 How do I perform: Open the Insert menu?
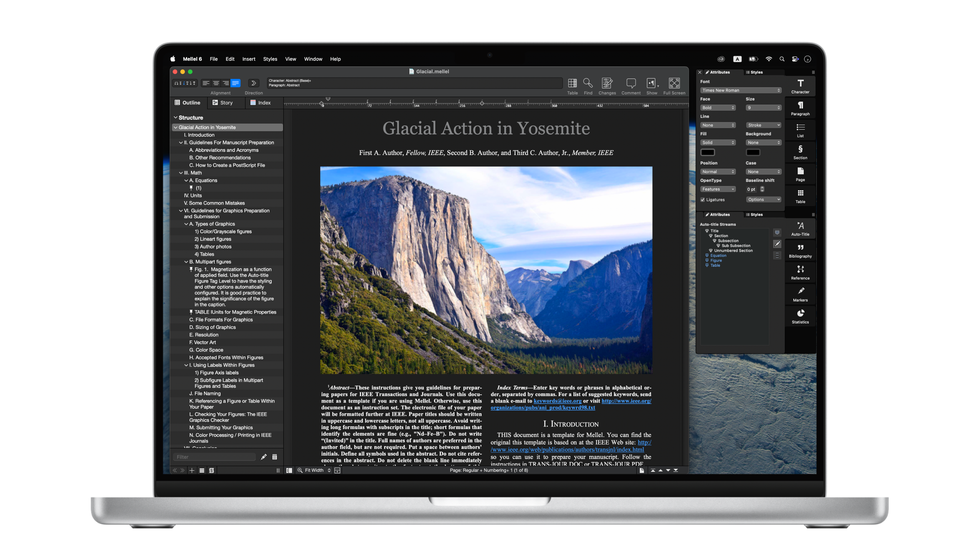tap(249, 59)
